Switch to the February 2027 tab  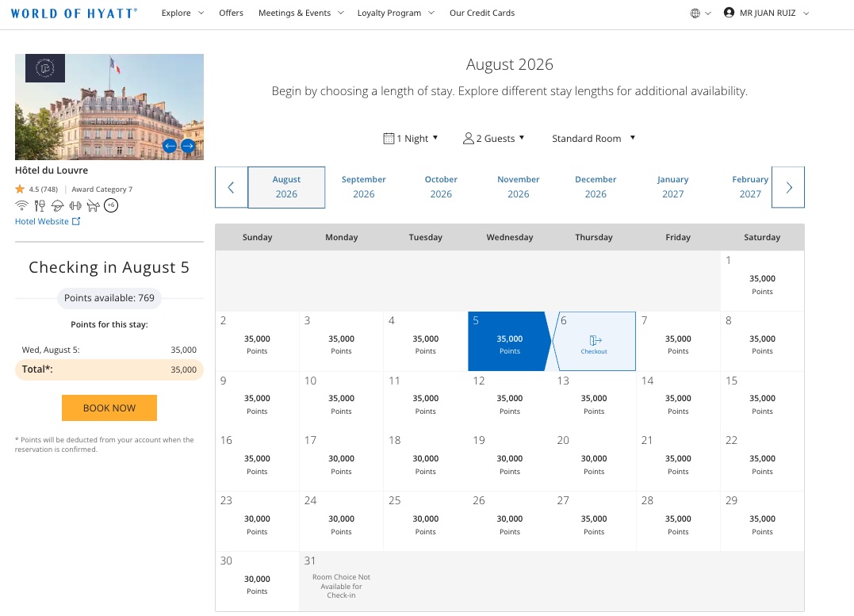coord(750,187)
